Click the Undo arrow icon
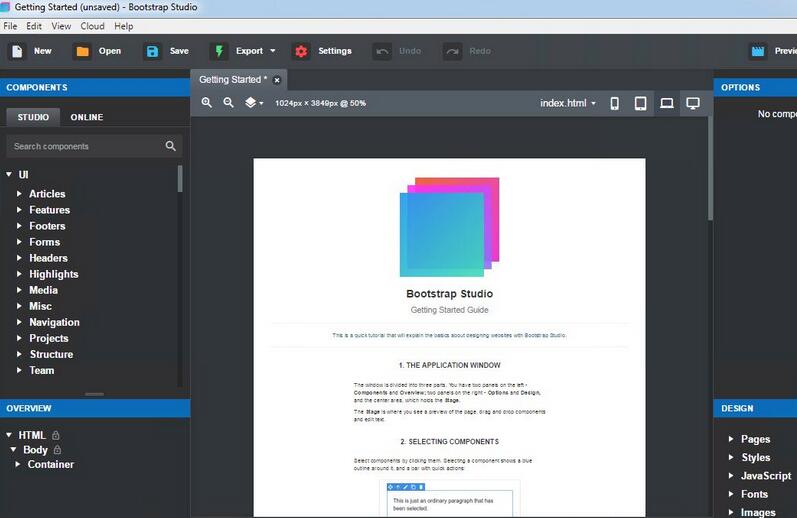The width and height of the screenshot is (797, 518). point(382,51)
